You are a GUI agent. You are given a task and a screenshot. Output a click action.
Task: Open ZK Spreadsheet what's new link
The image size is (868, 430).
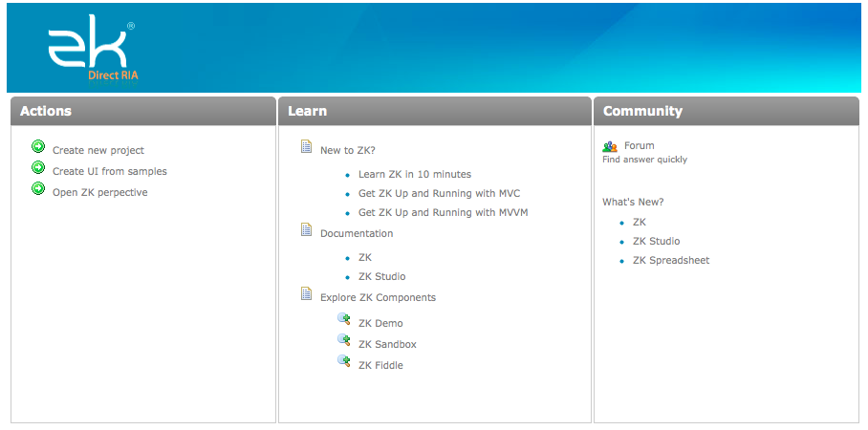click(671, 260)
